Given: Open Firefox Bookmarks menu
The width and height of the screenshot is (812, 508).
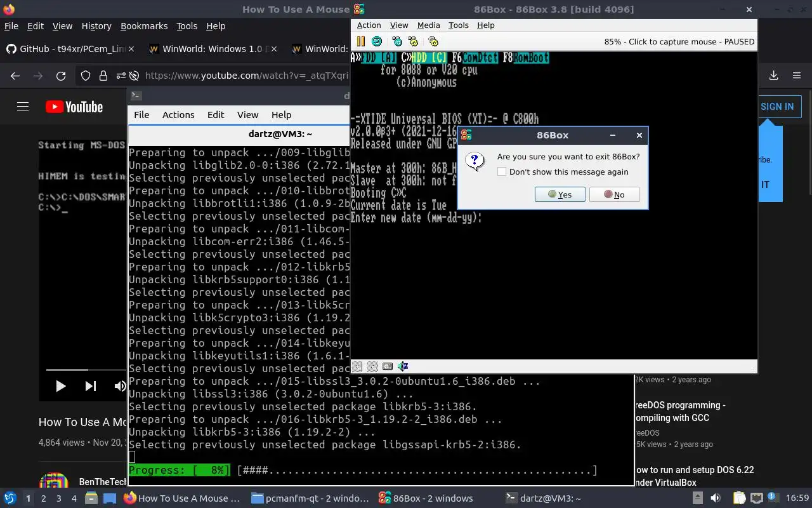Looking at the screenshot, I should click(144, 26).
